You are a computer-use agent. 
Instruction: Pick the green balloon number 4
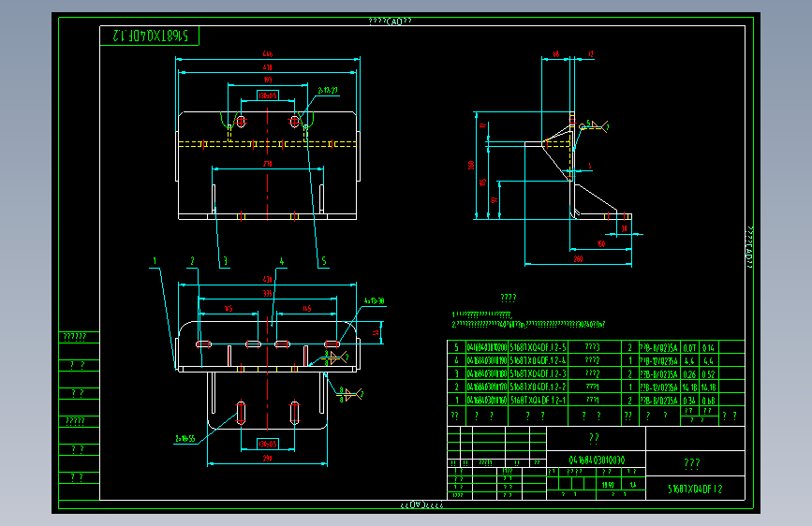pos(282,261)
